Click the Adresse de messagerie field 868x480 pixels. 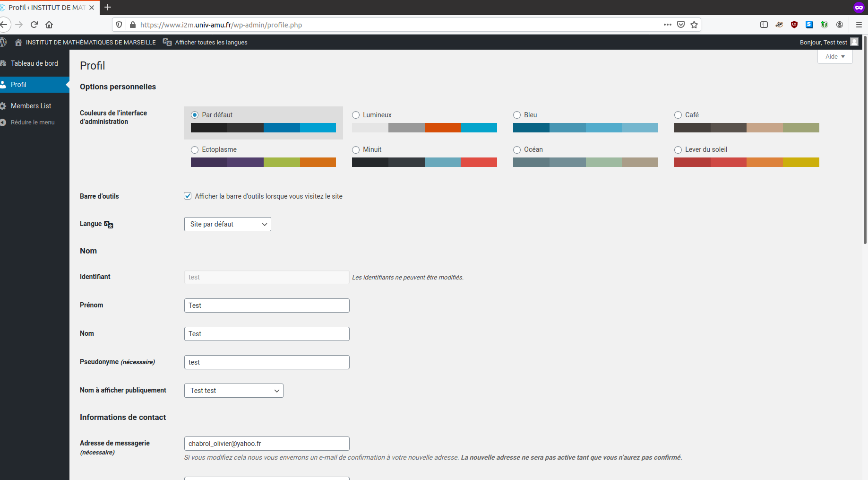click(x=267, y=444)
